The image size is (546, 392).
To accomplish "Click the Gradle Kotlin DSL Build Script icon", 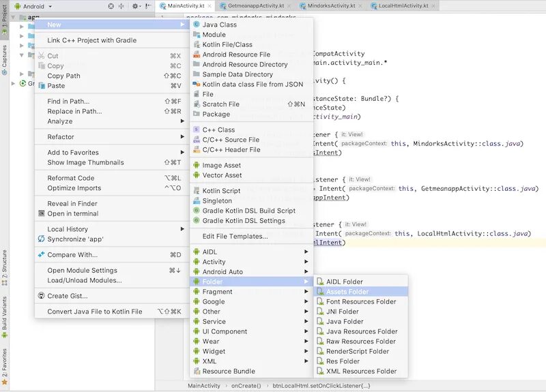I will pyautogui.click(x=197, y=211).
